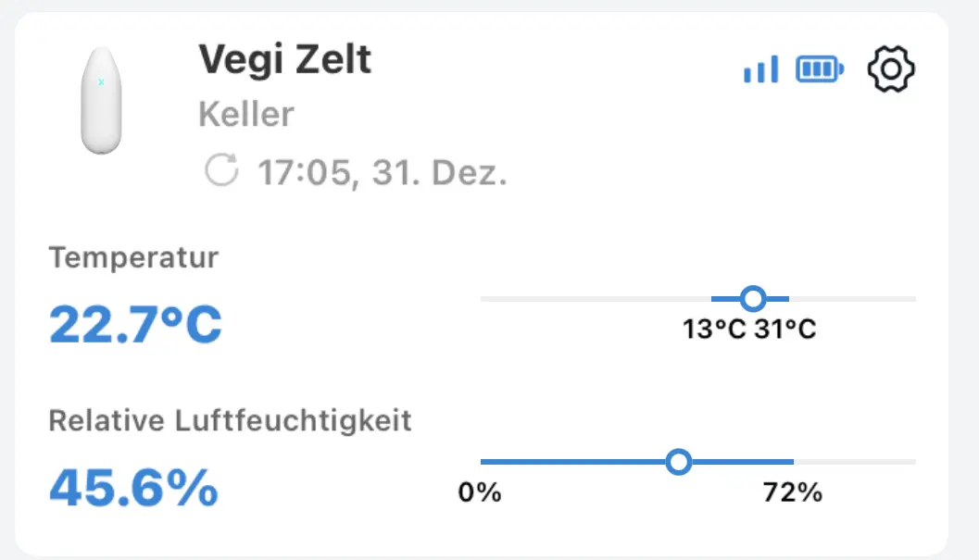This screenshot has height=560, width=979.
Task: Click the white sensor device image
Action: (x=101, y=100)
